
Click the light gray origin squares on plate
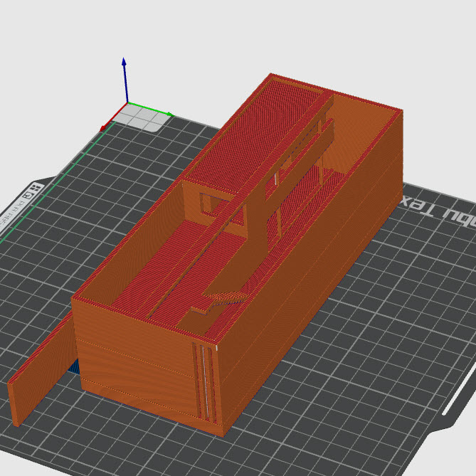[142, 119]
